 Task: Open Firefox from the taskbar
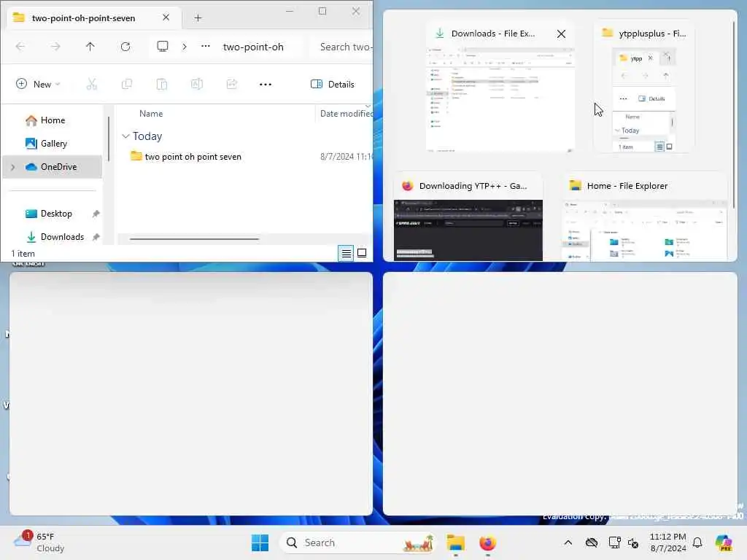[487, 542]
